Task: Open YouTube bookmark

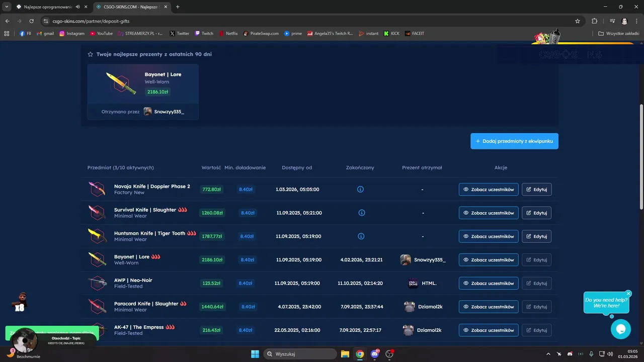Action: [x=101, y=34]
